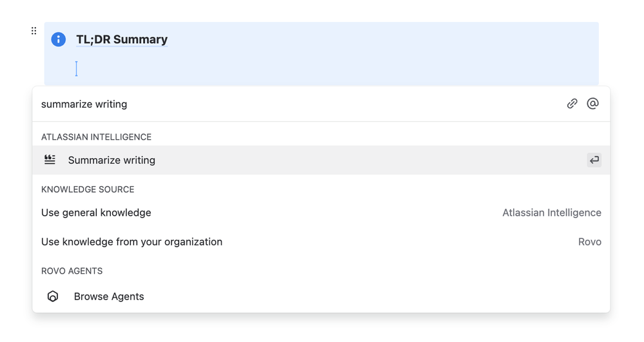Click the Summarize writing quote icon
Viewport: 644px width, 342px height.
point(50,160)
